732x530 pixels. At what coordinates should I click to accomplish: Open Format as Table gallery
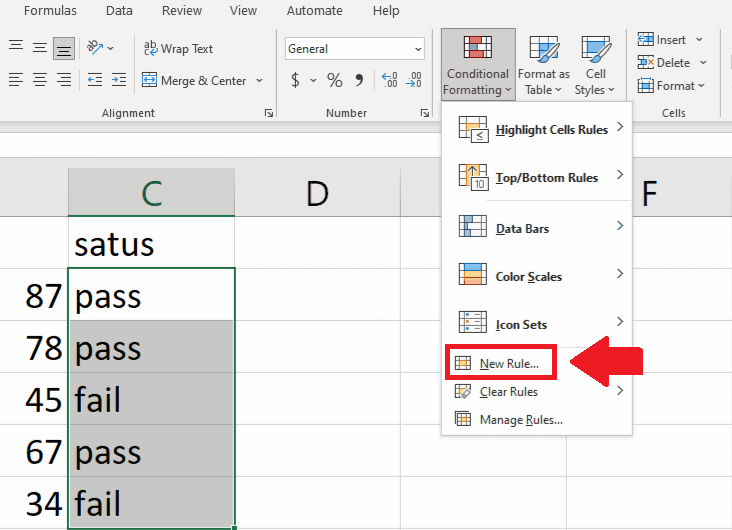(544, 64)
